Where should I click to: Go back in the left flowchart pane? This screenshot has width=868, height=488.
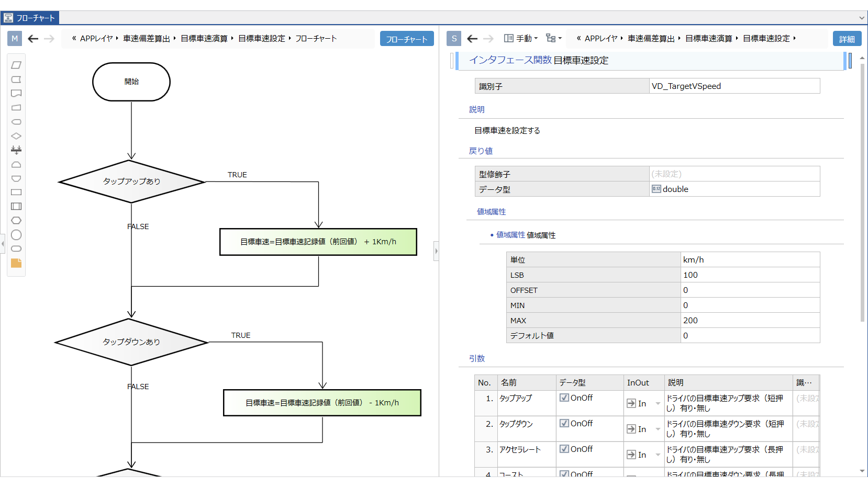[33, 39]
